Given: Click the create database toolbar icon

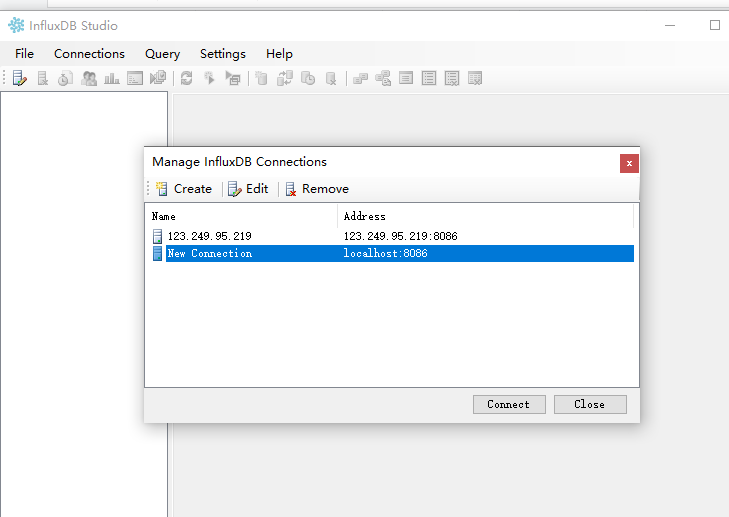Looking at the screenshot, I should point(262,78).
